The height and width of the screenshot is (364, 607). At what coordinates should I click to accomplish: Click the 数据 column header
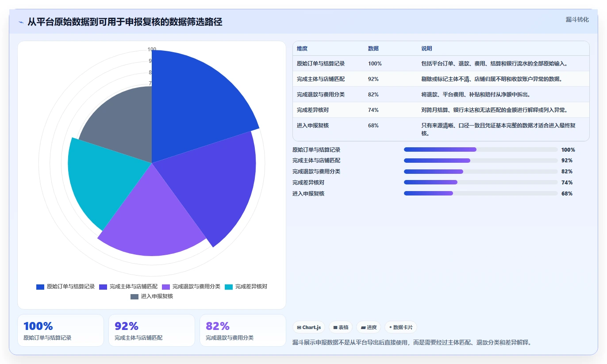(373, 49)
